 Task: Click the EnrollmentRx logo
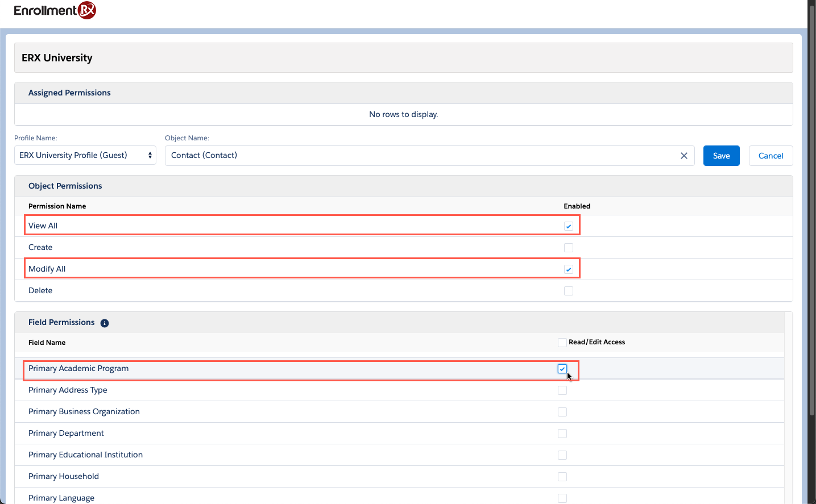[x=55, y=10]
